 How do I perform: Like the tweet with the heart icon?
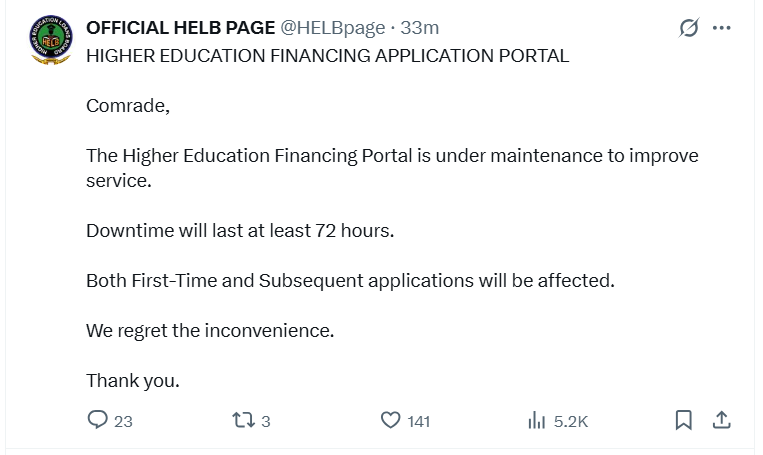(x=391, y=420)
